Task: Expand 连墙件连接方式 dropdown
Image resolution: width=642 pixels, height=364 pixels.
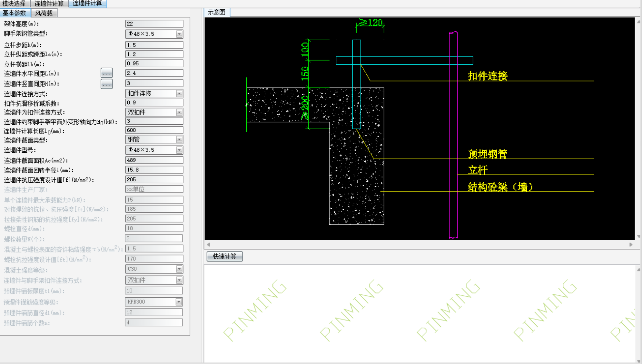Action: point(179,93)
